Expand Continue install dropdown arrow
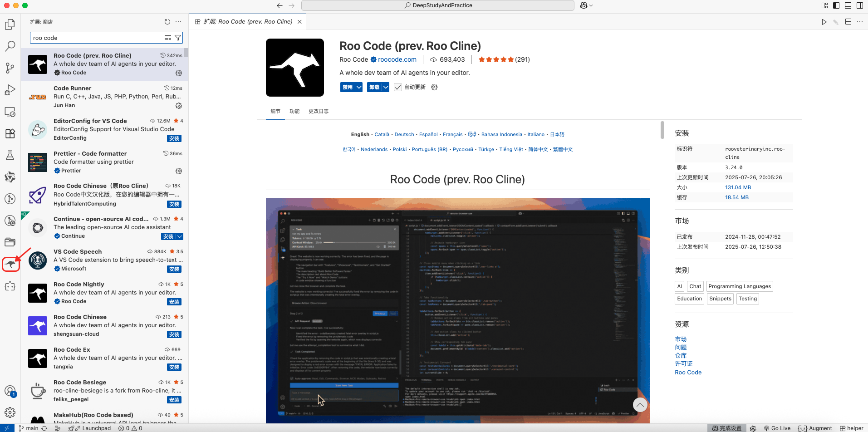Screen dimensions: 868x432 pos(180,236)
